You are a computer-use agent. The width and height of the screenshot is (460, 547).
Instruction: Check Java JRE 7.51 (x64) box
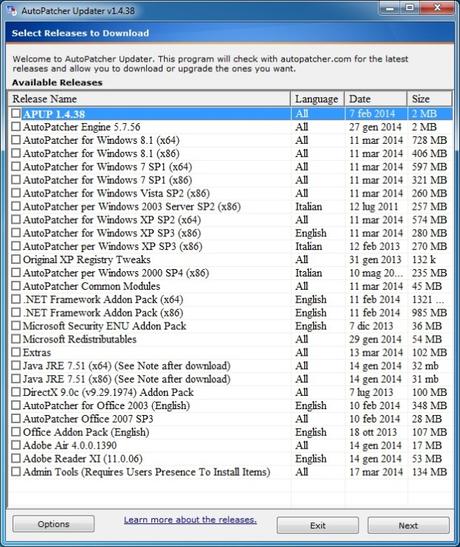pos(16,365)
